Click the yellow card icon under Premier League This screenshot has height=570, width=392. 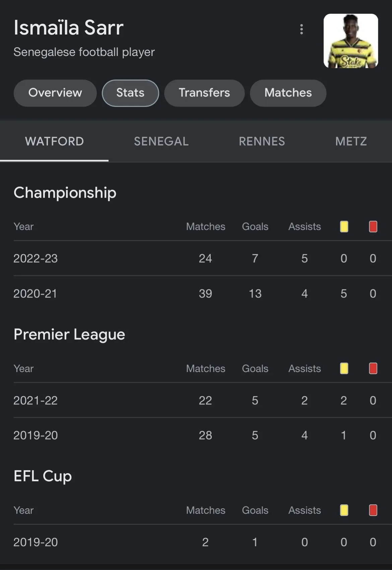coord(344,368)
